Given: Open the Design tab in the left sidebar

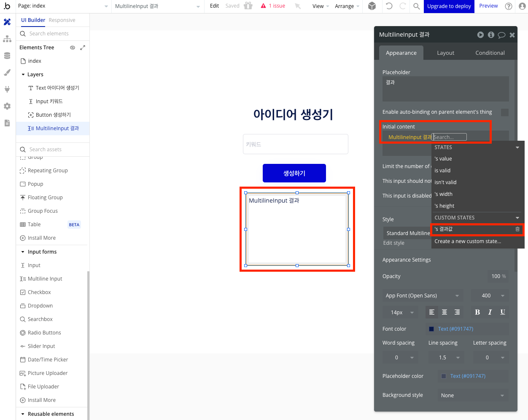Looking at the screenshot, I should coord(7,22).
